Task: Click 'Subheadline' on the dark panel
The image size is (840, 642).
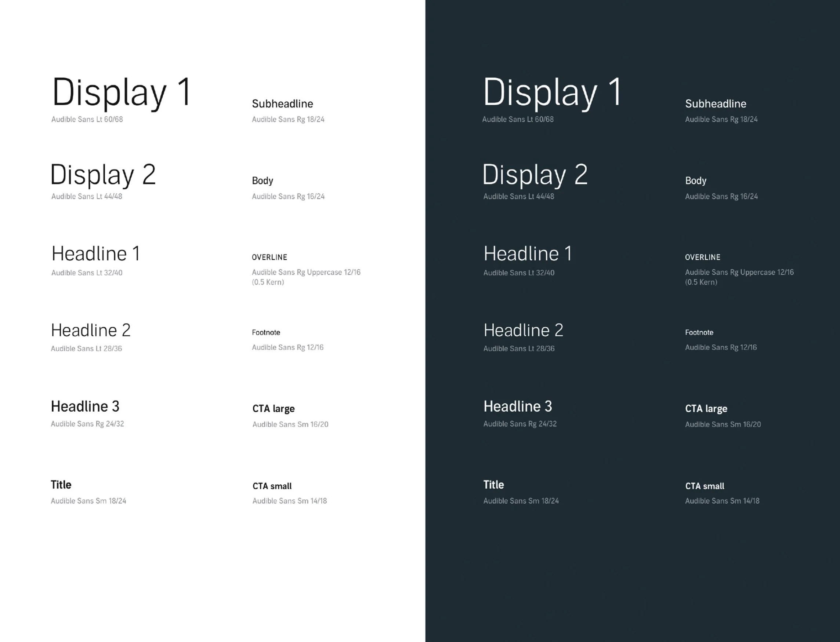Action: tap(716, 104)
